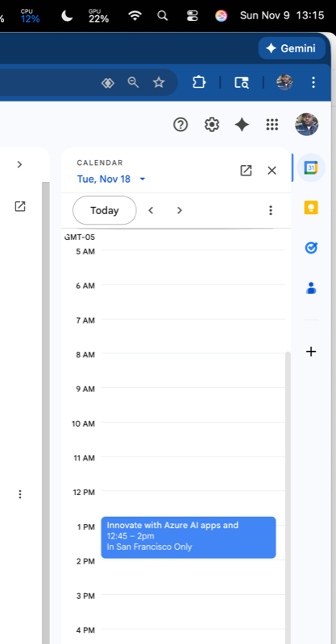Open Google Account profile picture
The image size is (336, 644).
click(x=307, y=125)
